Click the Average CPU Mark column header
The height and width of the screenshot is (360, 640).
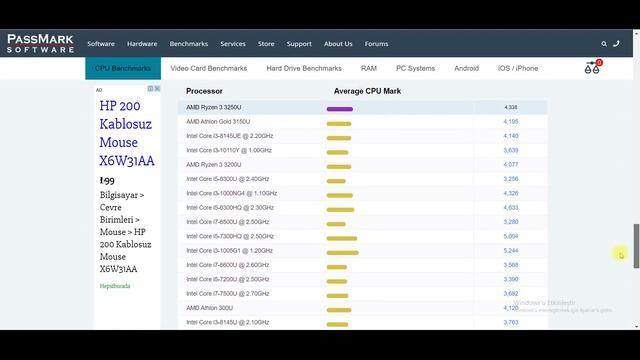(x=367, y=91)
